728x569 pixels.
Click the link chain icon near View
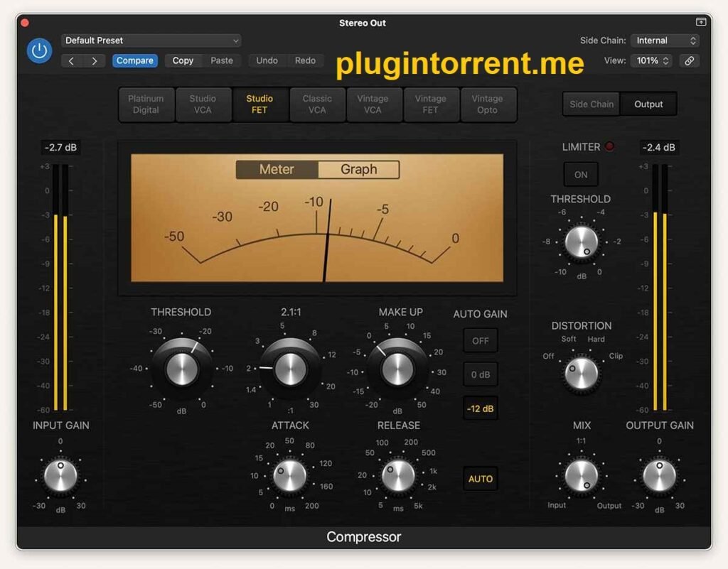tap(690, 61)
